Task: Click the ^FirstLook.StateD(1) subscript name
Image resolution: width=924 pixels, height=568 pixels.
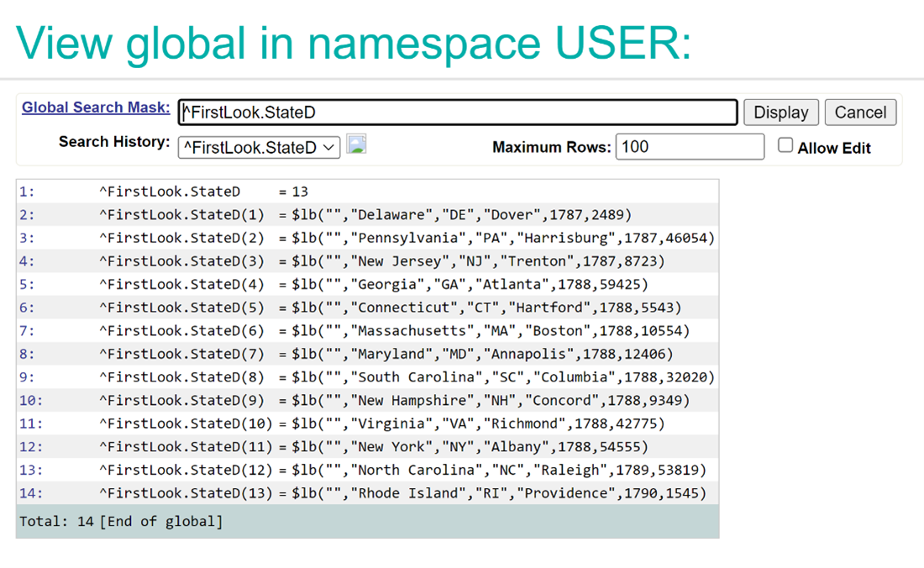Action: coord(182,214)
